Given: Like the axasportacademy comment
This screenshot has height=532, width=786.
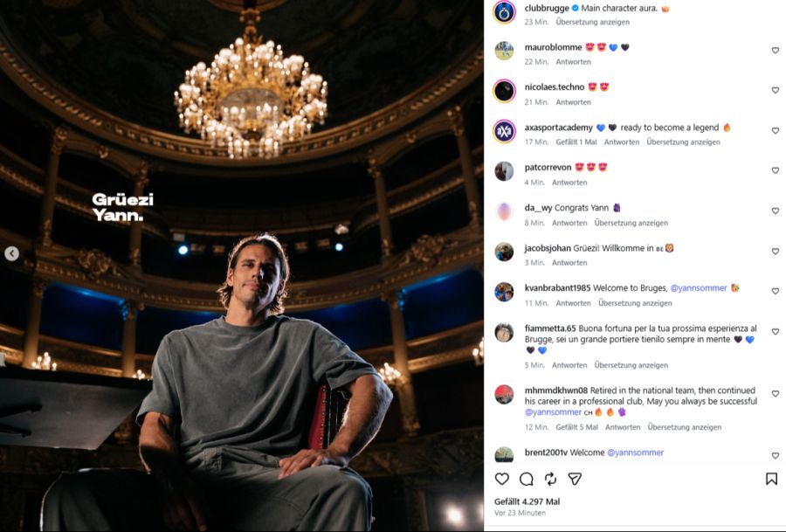Looking at the screenshot, I should tap(775, 131).
